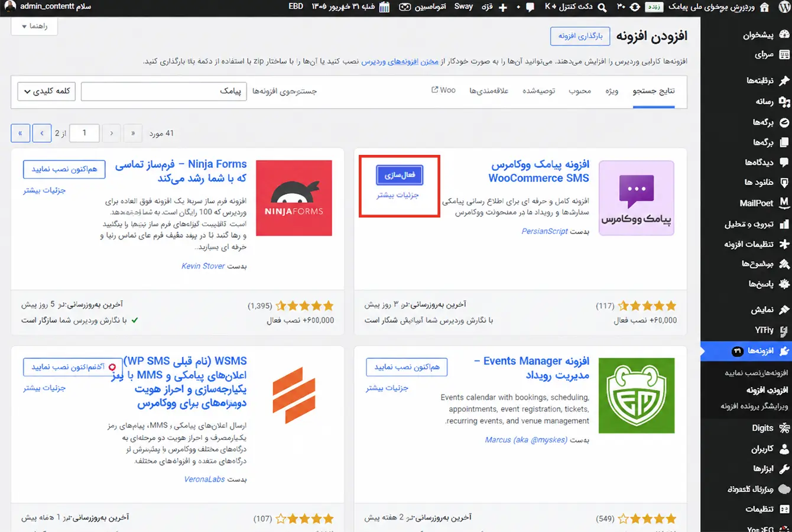
Task: Open the Ninja Forms plugin title
Action: click(181, 171)
